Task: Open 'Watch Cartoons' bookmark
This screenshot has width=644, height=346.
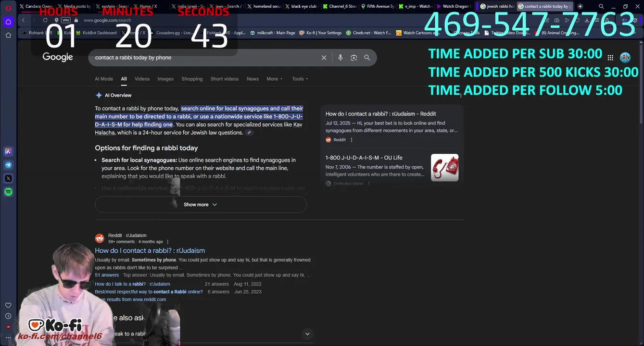Action: point(417,33)
